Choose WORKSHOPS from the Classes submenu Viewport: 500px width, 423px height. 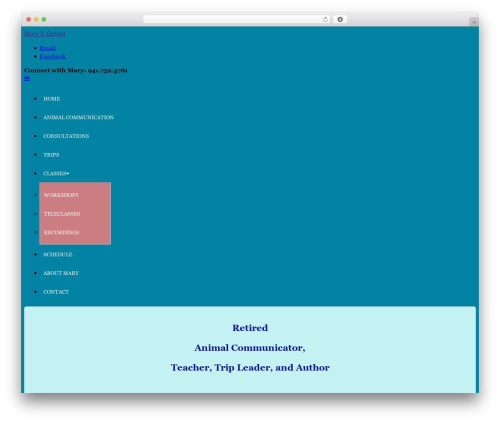point(61,195)
